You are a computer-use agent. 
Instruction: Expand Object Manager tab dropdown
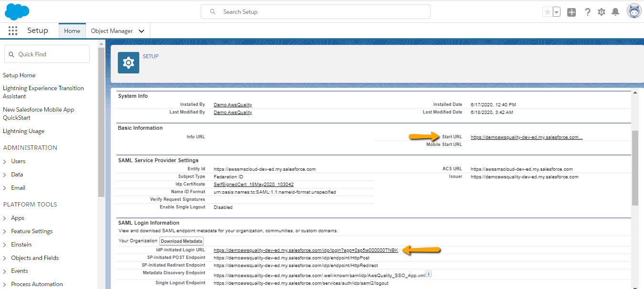click(x=141, y=31)
